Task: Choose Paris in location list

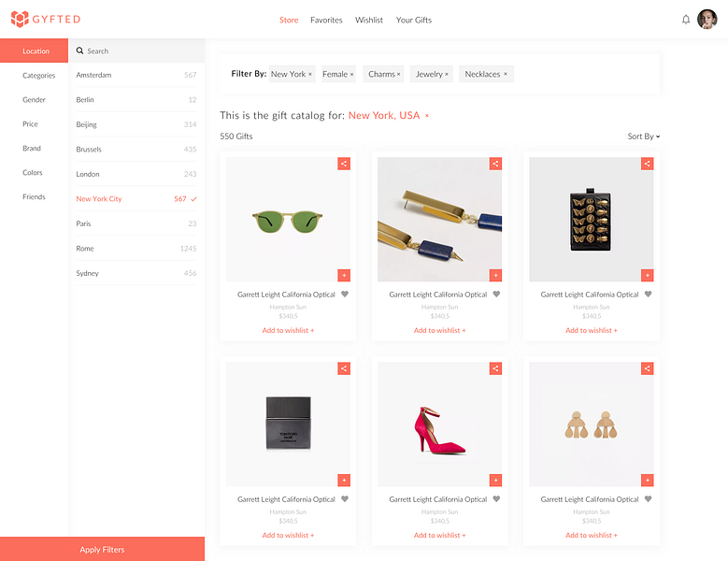Action: click(x=136, y=223)
